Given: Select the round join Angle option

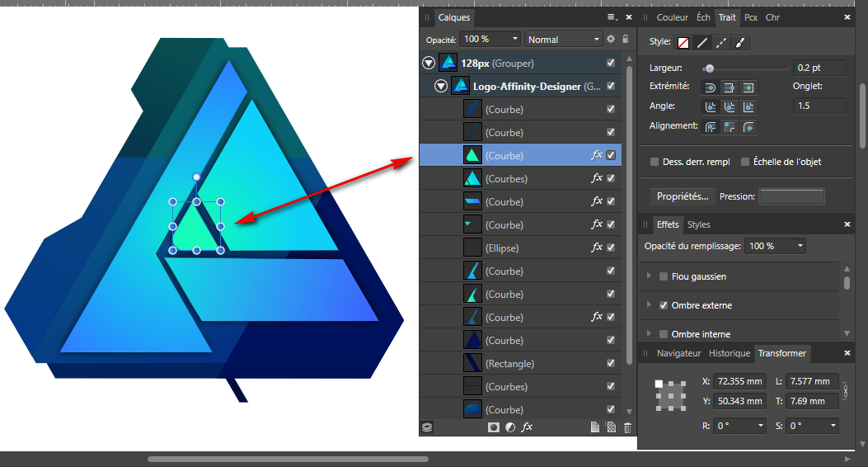Looking at the screenshot, I should (x=711, y=107).
